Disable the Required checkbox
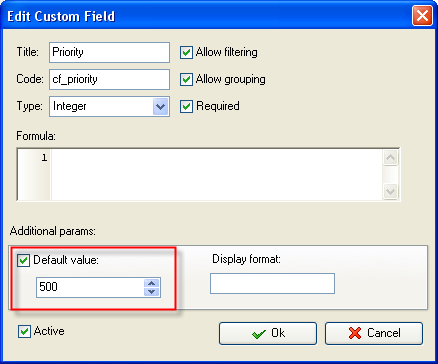Viewport: 438px width, 364px height. click(186, 107)
